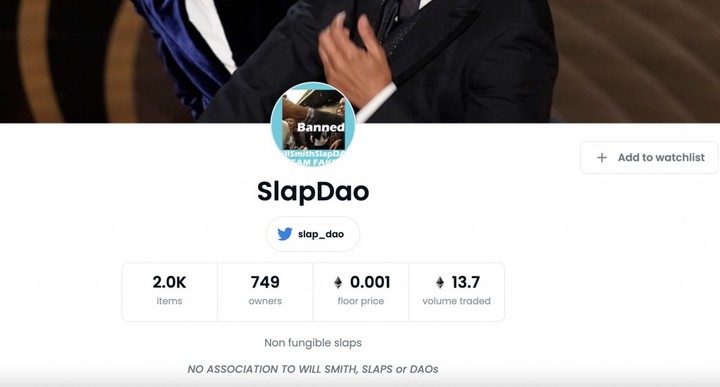Click the floor price label text
Viewport: 720px width, 387px height.
(x=361, y=301)
